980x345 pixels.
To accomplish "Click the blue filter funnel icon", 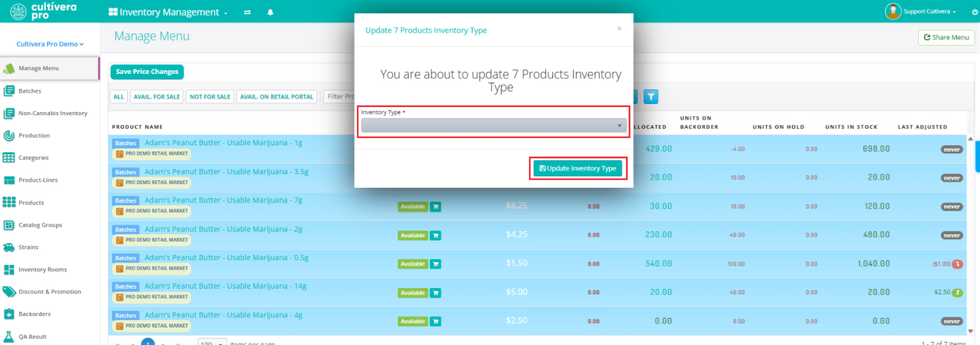I will pos(651,96).
